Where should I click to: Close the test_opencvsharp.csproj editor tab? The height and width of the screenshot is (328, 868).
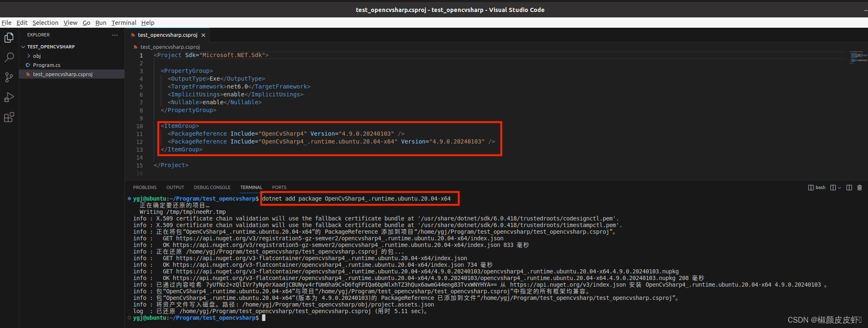tap(203, 35)
